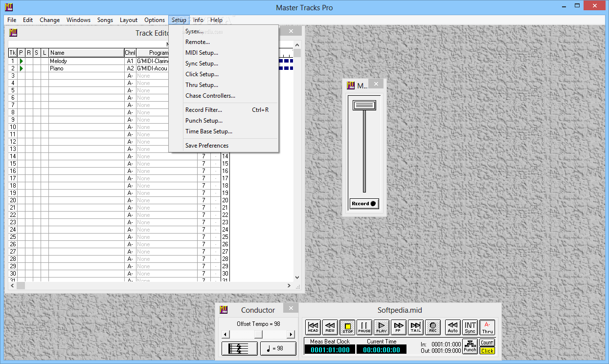Choose Click Setup... menu entry
This screenshot has width=609, height=364.
pos(224,74)
